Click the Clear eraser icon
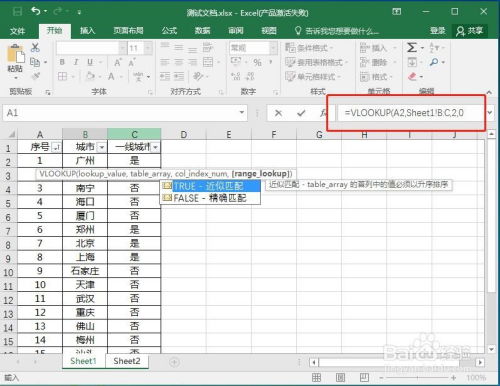This screenshot has height=386, width=500. pyautogui.click(x=412, y=77)
